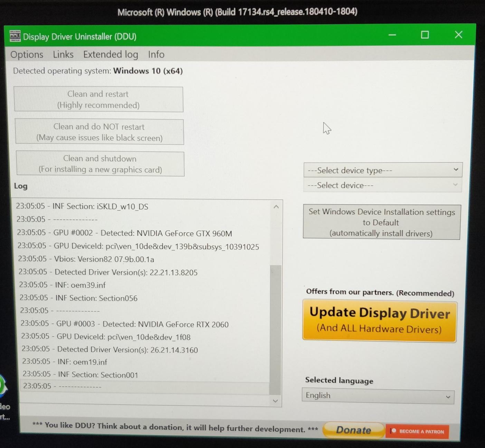Image resolution: width=485 pixels, height=448 pixels.
Task: Select log line Vbios Version82 07.9b.00.1a
Action: coord(86,259)
